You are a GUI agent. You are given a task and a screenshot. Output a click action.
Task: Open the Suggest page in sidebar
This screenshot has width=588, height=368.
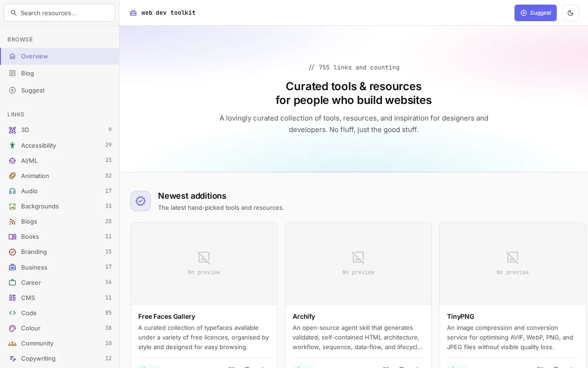[60, 90]
